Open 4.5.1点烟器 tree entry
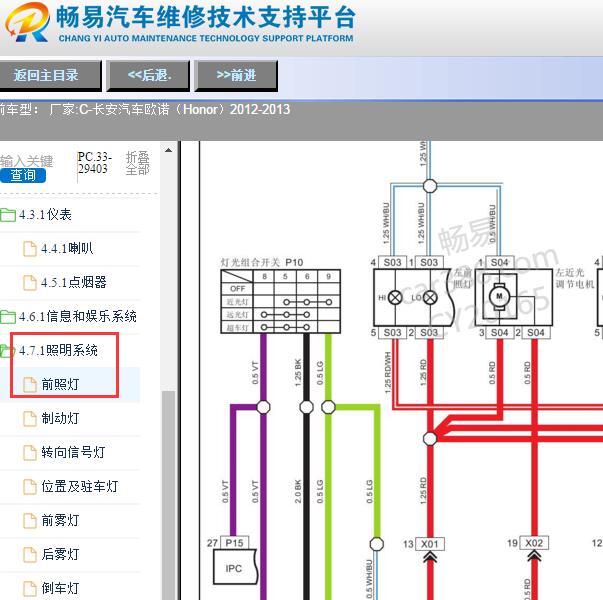 click(73, 282)
